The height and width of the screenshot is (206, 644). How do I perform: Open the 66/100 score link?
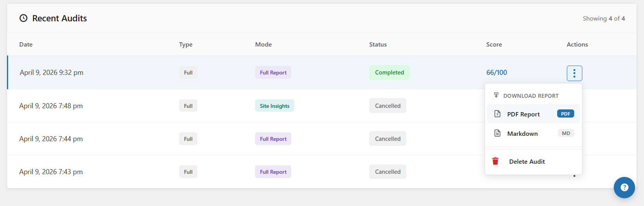497,73
